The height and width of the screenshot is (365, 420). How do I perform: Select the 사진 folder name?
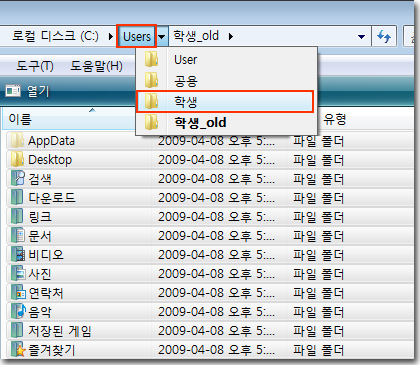pos(40,274)
